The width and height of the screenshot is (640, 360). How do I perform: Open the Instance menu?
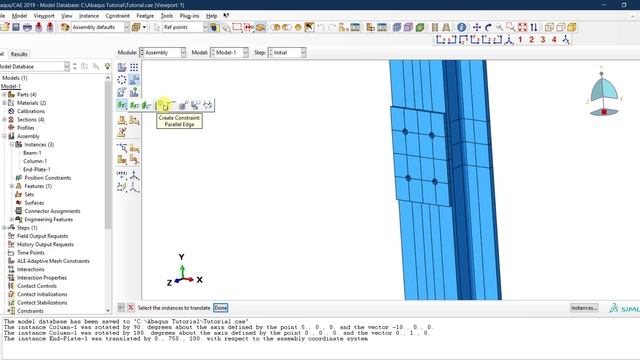click(89, 16)
